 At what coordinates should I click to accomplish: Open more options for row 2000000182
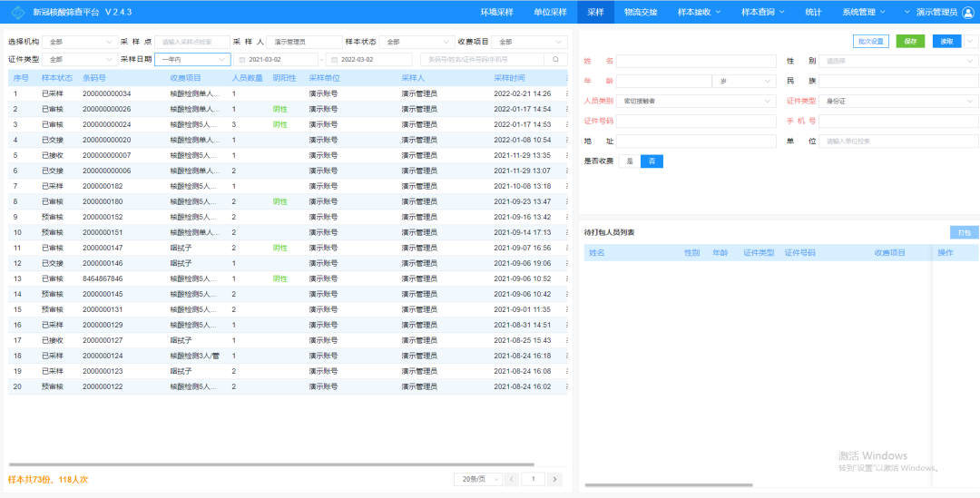(x=567, y=186)
